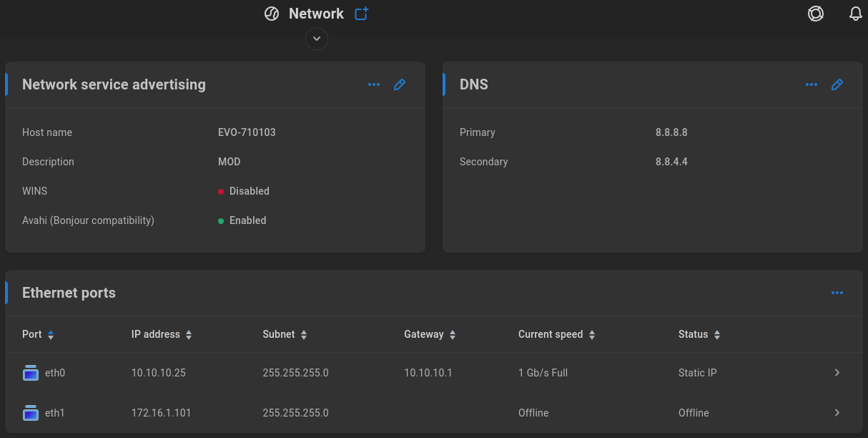Viewport: 868px width, 438px height.
Task: Open the DNS panel three-dot menu
Action: pos(812,84)
